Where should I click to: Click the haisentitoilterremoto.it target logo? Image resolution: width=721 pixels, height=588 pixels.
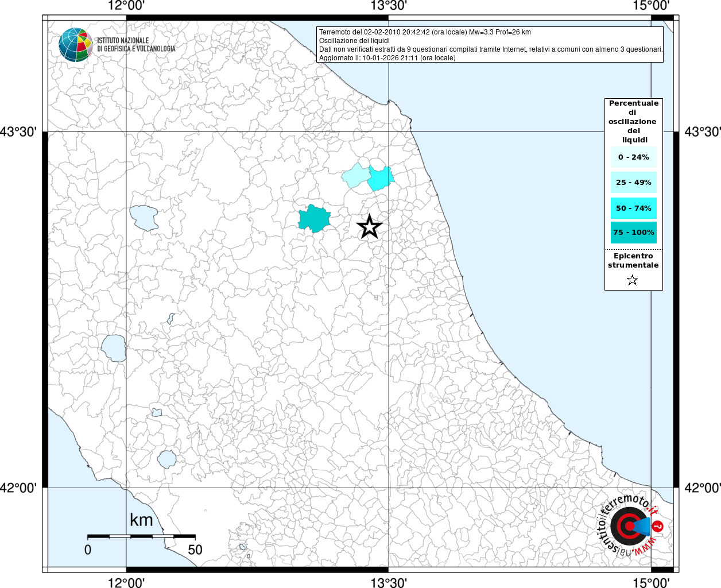point(630,525)
